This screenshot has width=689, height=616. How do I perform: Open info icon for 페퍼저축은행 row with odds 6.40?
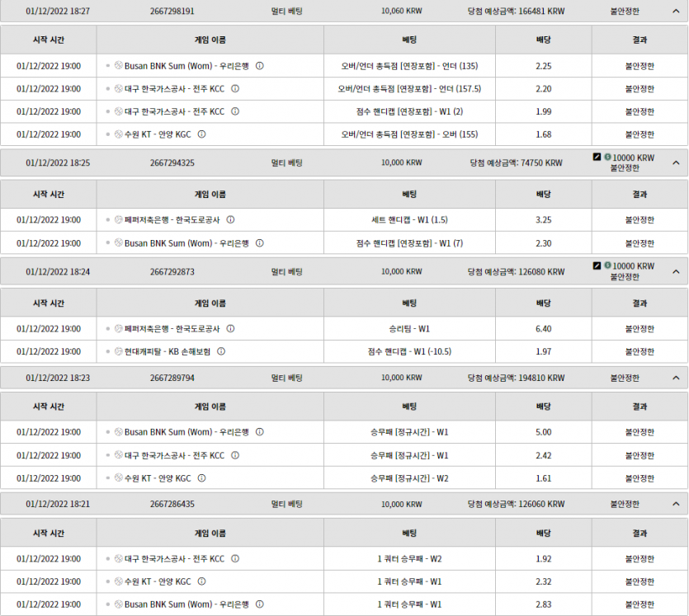(230, 328)
